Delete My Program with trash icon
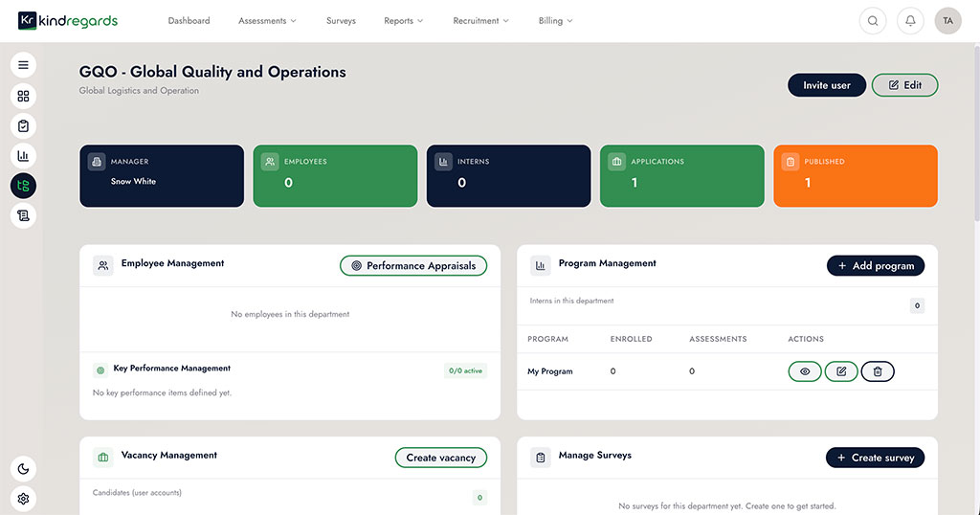Viewport: 980px width, 515px height. (x=878, y=371)
